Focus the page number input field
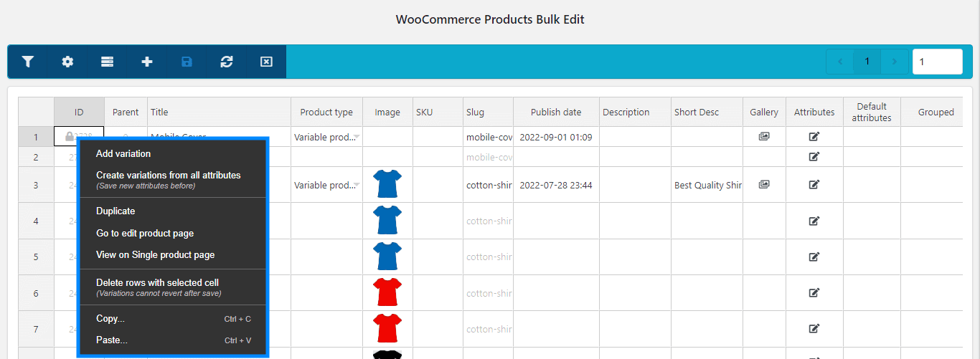 (x=937, y=62)
